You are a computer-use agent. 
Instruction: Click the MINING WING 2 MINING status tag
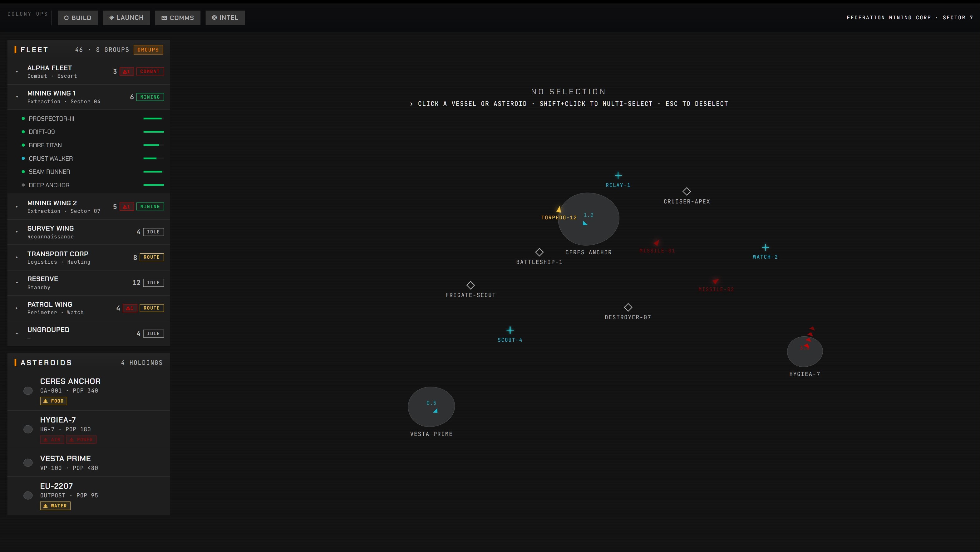[150, 207]
